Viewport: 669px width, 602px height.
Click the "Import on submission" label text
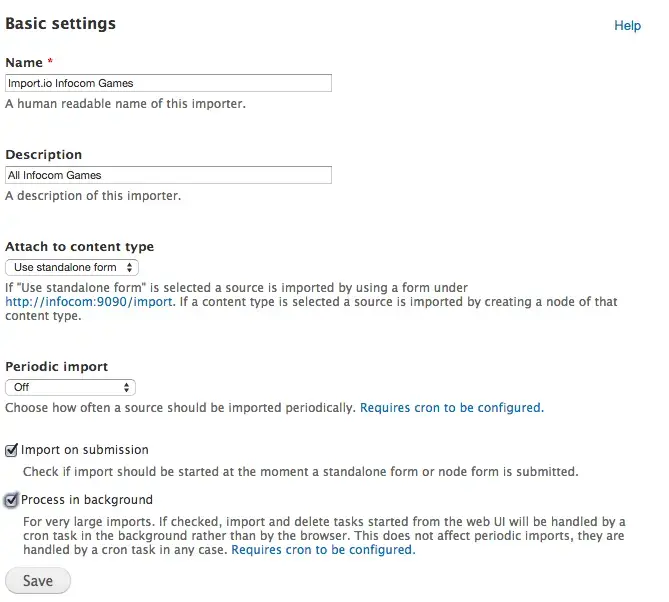pyautogui.click(x=85, y=450)
